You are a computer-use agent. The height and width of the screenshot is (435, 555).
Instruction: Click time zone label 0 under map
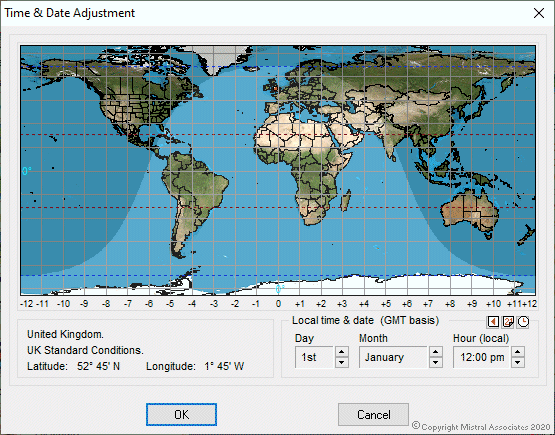(279, 304)
